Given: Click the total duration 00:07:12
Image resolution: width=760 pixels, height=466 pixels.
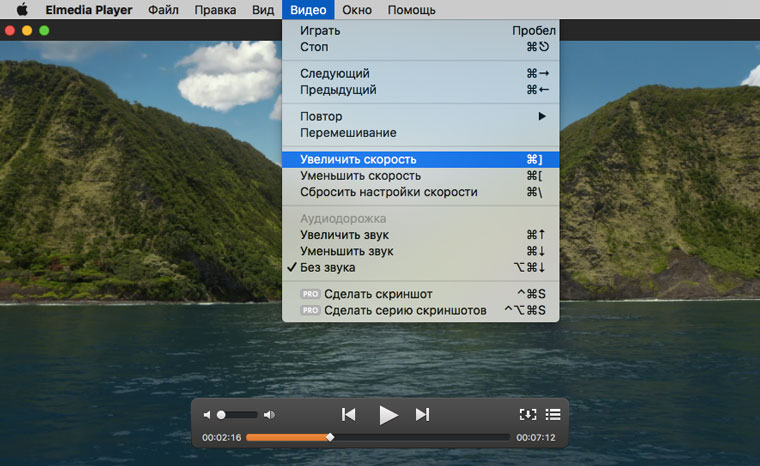Looking at the screenshot, I should [536, 437].
